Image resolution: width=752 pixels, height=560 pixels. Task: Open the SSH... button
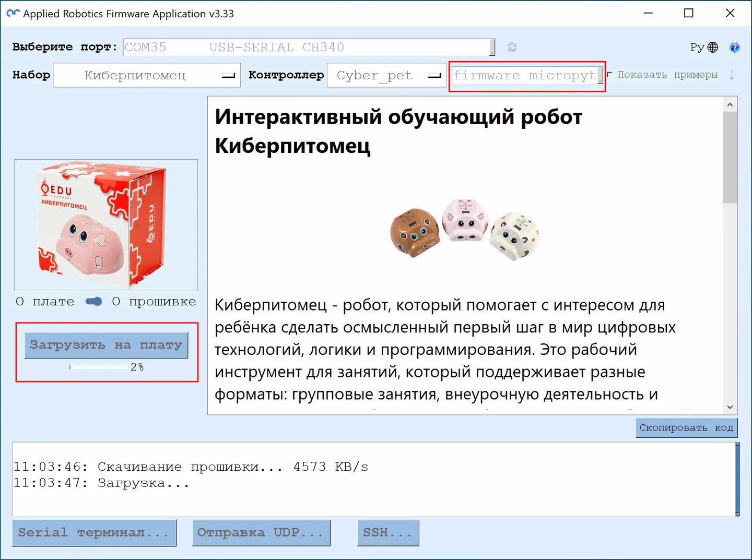[388, 533]
